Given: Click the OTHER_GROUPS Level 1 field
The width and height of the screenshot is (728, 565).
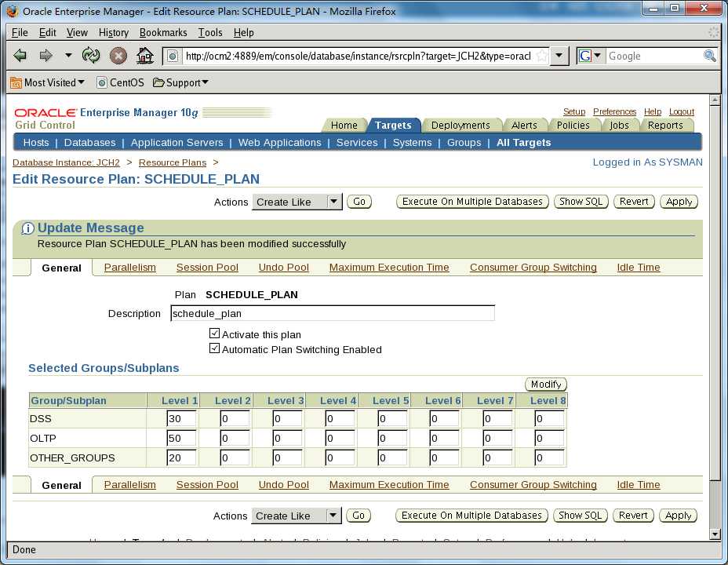Looking at the screenshot, I should coord(181,457).
